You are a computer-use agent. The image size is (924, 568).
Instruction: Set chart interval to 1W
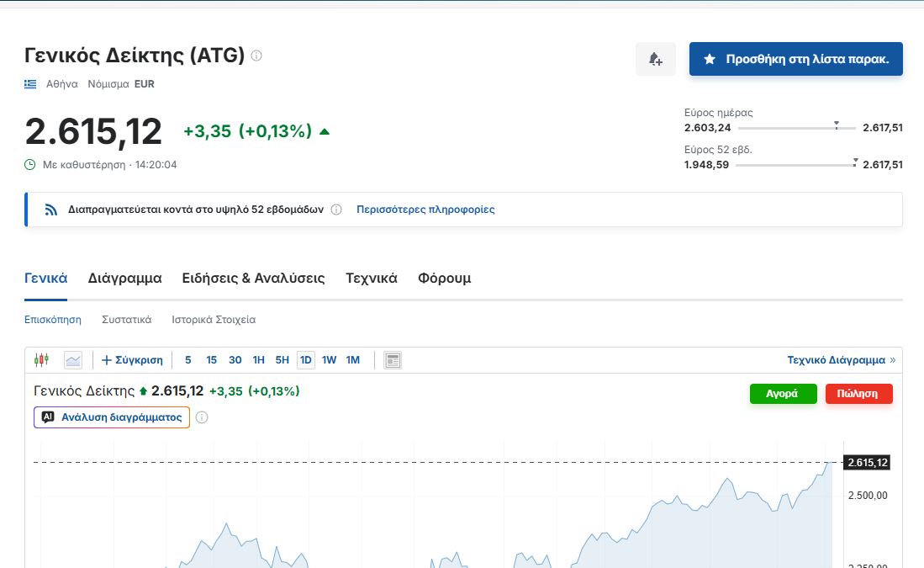(330, 360)
